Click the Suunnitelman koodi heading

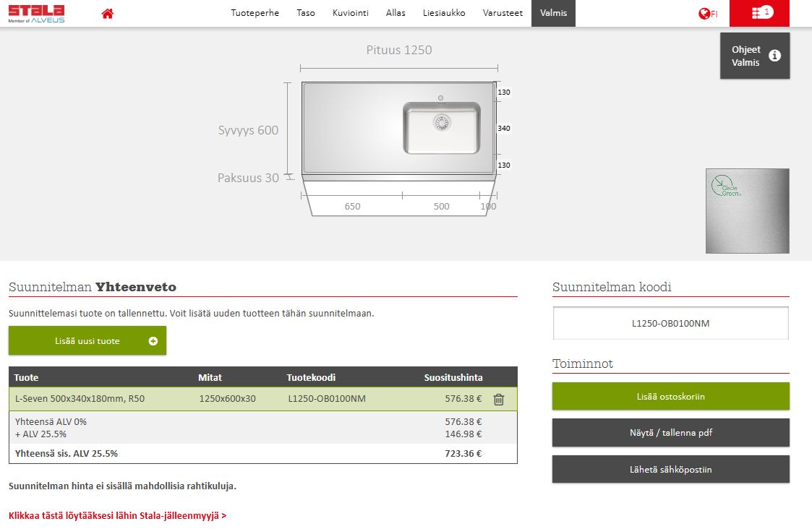pyautogui.click(x=612, y=287)
